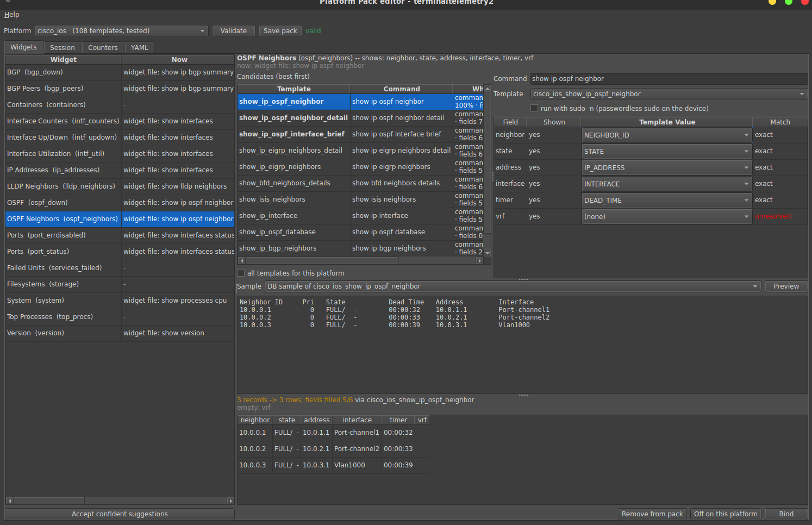Screen dimensions: 812x525
Task: Open the DEAD_TIME template value dropdown
Action: tap(667, 200)
